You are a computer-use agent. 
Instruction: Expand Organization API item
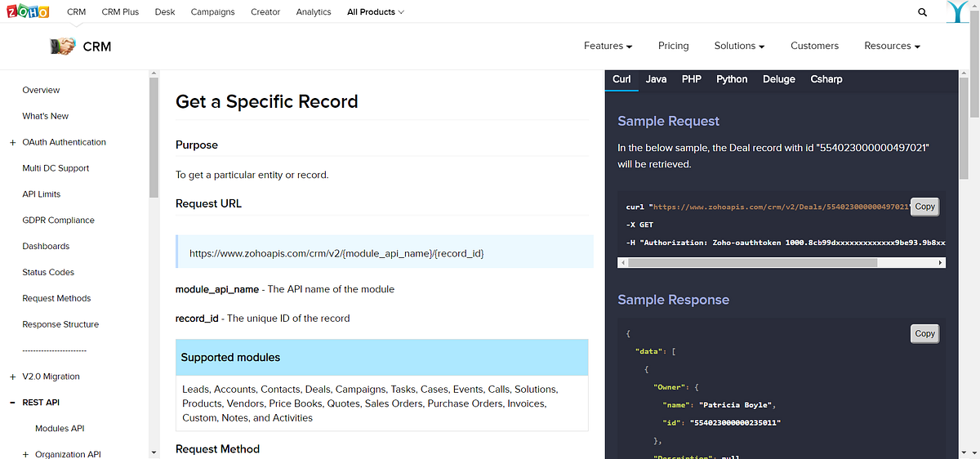[x=25, y=455]
